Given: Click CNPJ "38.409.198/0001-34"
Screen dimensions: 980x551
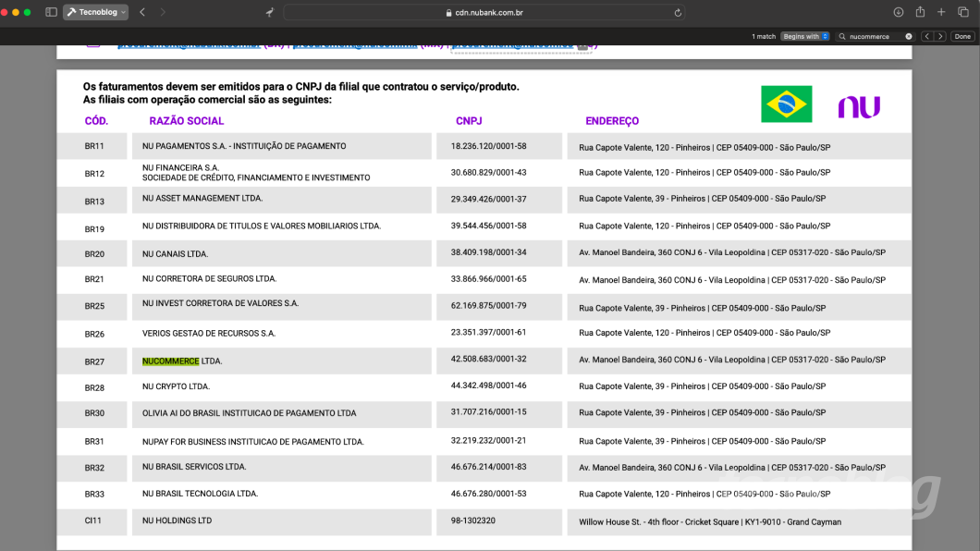Looking at the screenshot, I should (x=489, y=252).
